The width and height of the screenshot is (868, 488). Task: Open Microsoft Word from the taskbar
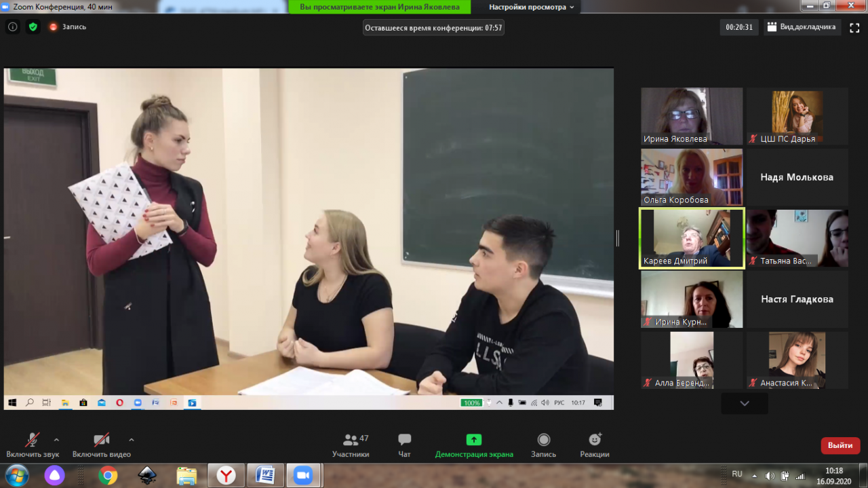click(x=265, y=476)
